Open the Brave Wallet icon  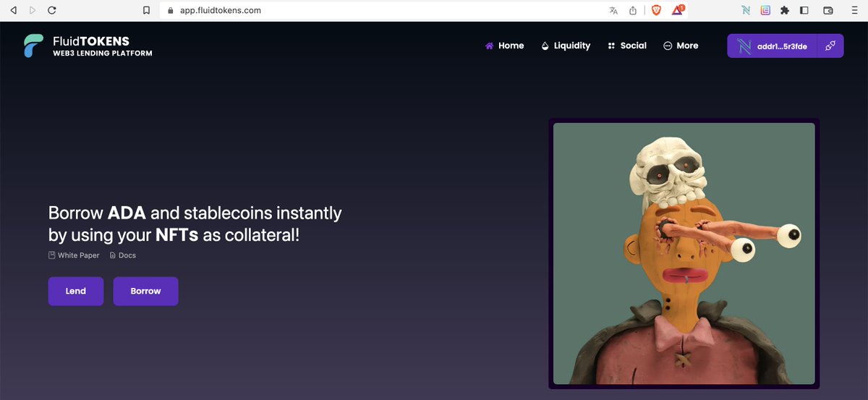[x=828, y=11]
